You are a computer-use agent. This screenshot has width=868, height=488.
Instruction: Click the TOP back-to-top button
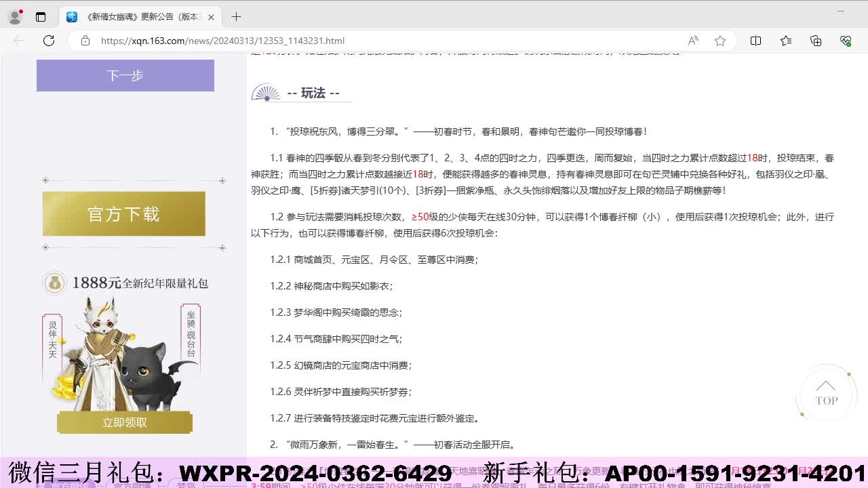[x=825, y=393]
